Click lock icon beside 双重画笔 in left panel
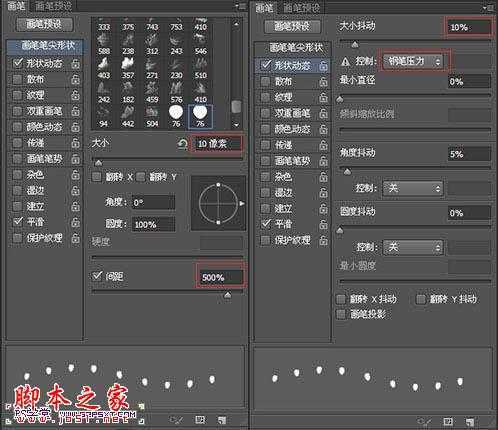Image resolution: width=498 pixels, height=430 pixels. click(x=76, y=111)
